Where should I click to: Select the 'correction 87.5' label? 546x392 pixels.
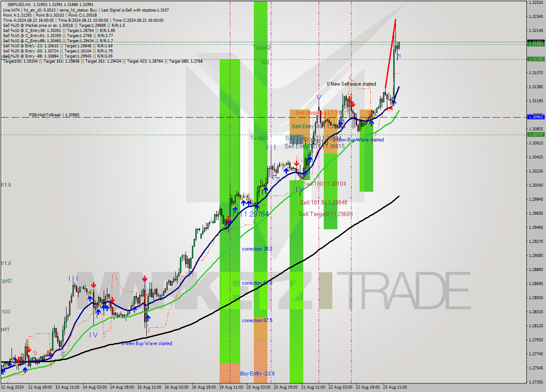[x=257, y=320]
